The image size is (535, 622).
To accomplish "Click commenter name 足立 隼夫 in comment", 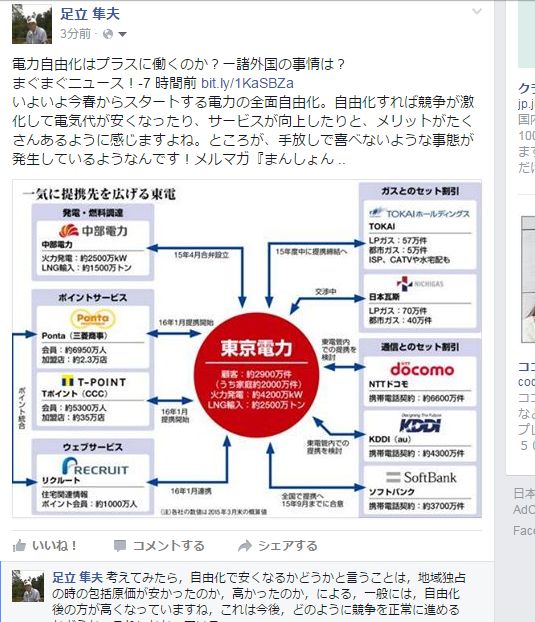I will [77, 578].
